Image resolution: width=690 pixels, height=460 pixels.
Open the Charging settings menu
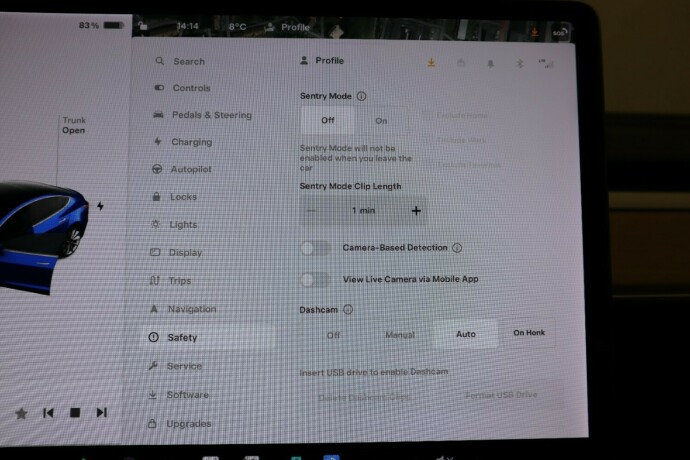point(190,142)
